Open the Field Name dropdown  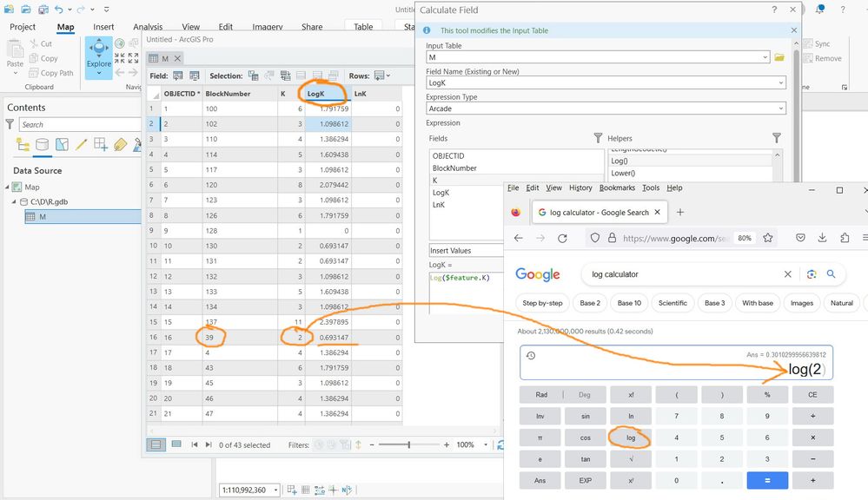pos(780,82)
